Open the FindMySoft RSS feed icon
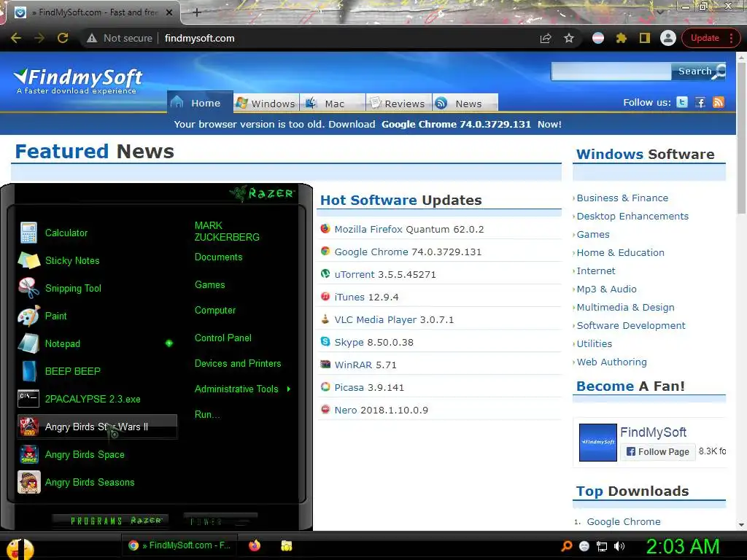The height and width of the screenshot is (560, 747). tap(719, 102)
